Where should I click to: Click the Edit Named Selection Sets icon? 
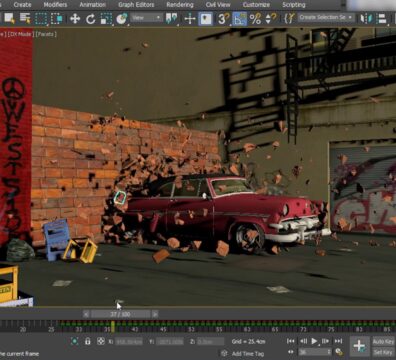[x=289, y=18]
